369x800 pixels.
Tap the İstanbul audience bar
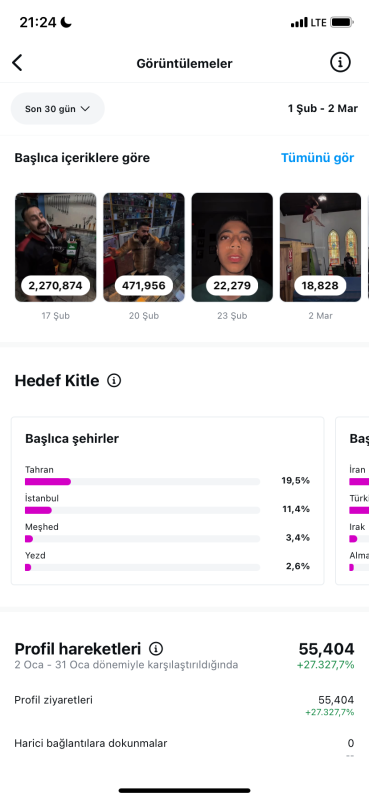click(x=142, y=510)
